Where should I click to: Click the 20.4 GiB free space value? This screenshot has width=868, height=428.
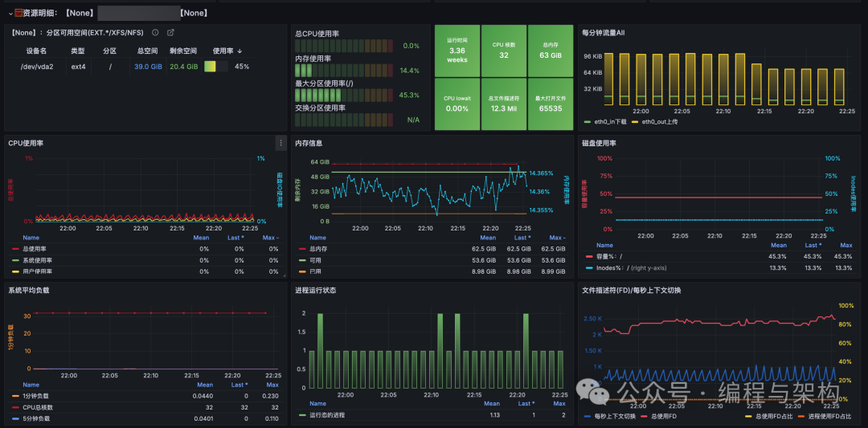pyautogui.click(x=184, y=67)
